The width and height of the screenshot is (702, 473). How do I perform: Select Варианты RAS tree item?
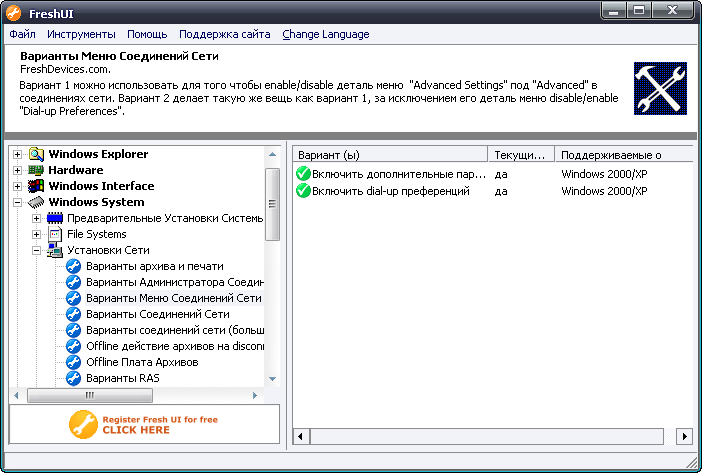pyautogui.click(x=123, y=378)
